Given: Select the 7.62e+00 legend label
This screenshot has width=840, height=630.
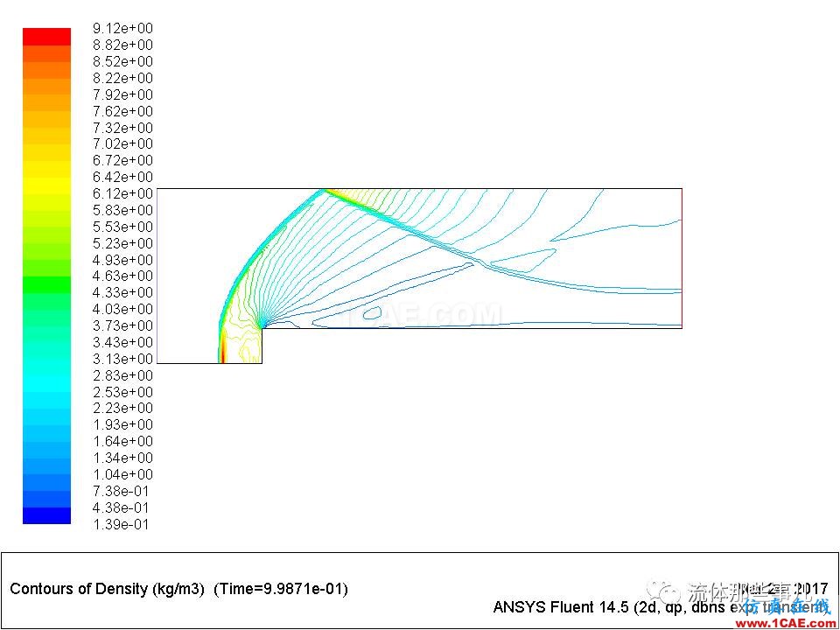Looking at the screenshot, I should click(122, 111).
